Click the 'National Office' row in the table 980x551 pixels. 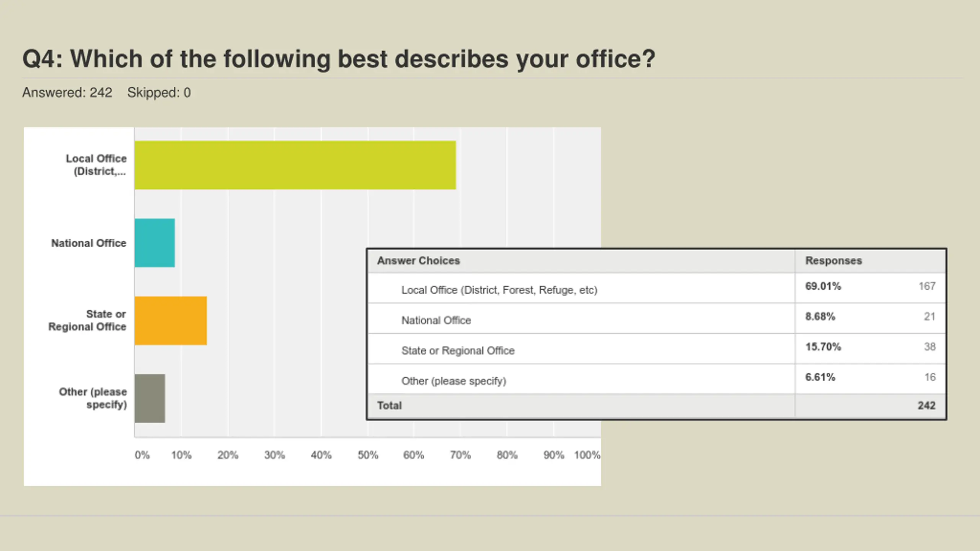[436, 320]
